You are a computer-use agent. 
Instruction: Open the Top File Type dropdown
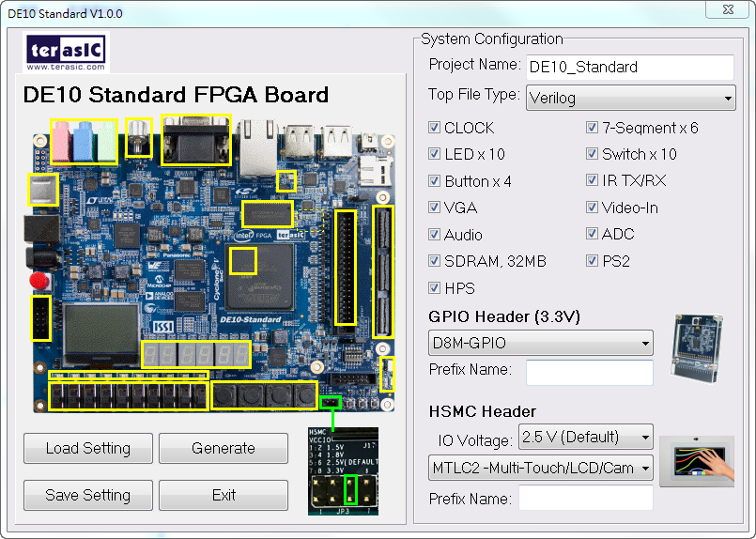pos(631,98)
